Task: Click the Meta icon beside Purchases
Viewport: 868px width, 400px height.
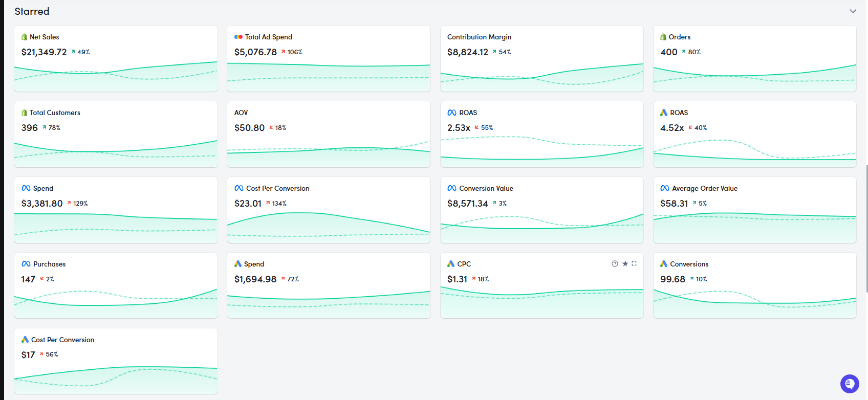Action: tap(26, 264)
